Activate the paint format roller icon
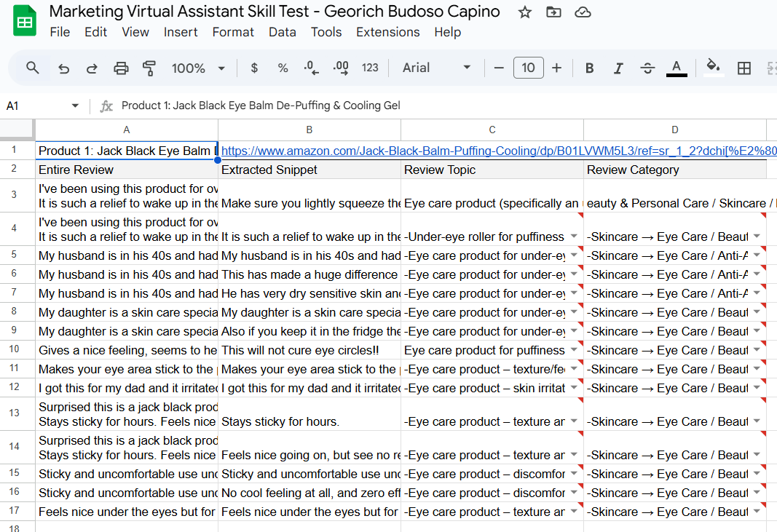777x532 pixels. (x=149, y=68)
